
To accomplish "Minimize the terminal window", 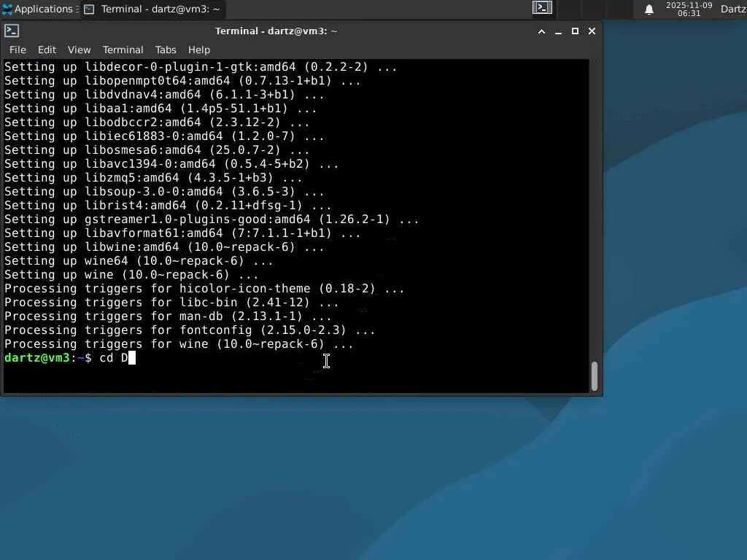I will click(558, 31).
